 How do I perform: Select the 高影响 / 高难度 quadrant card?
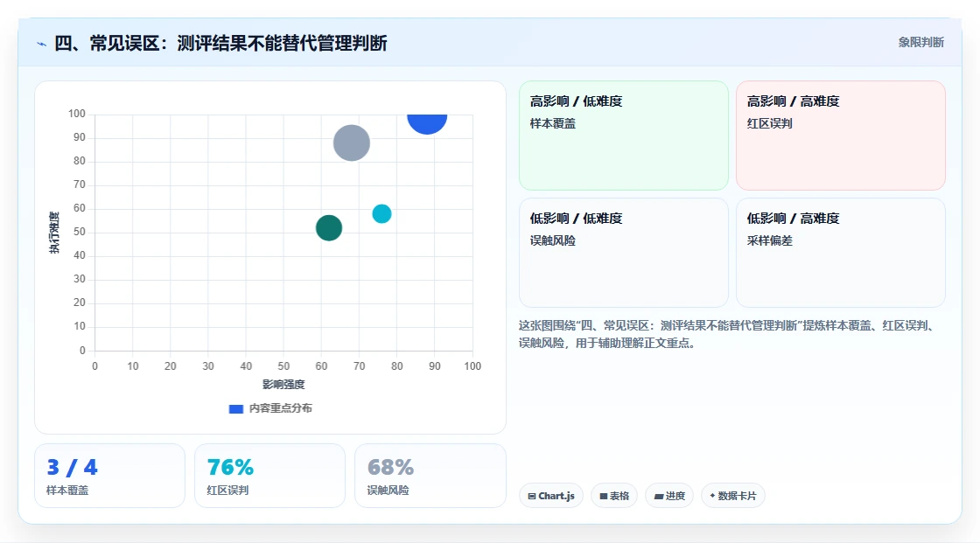841,136
